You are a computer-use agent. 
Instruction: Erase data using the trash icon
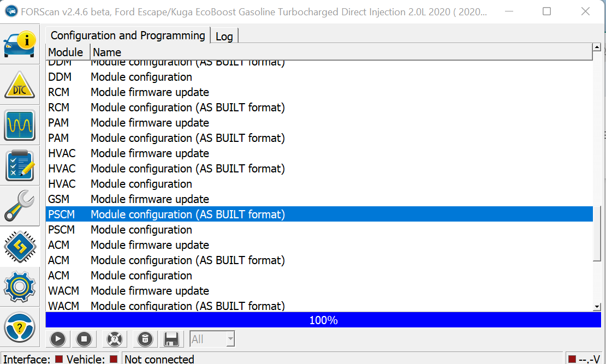144,339
